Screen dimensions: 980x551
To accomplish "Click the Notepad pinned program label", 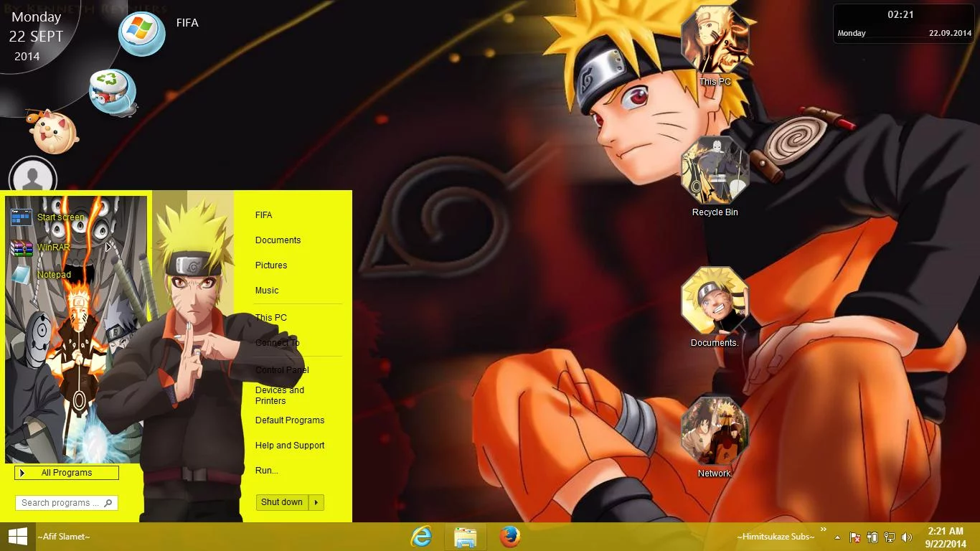I will 54,275.
